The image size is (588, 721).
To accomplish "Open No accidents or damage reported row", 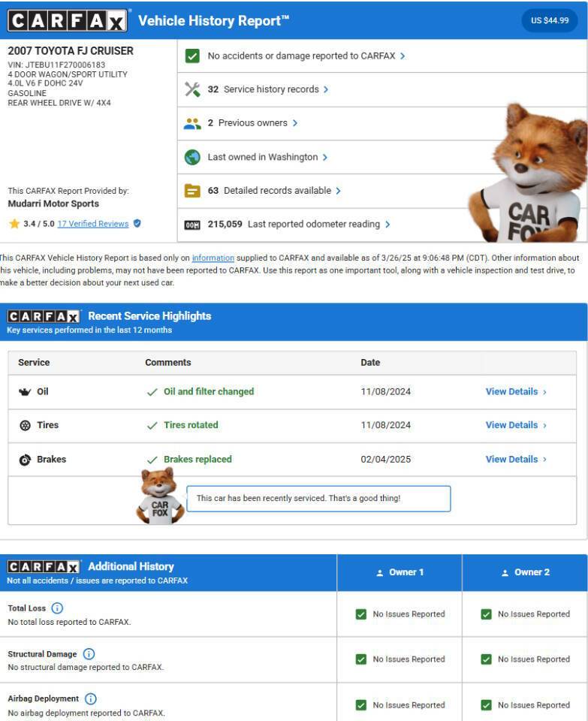I will tap(382, 56).
